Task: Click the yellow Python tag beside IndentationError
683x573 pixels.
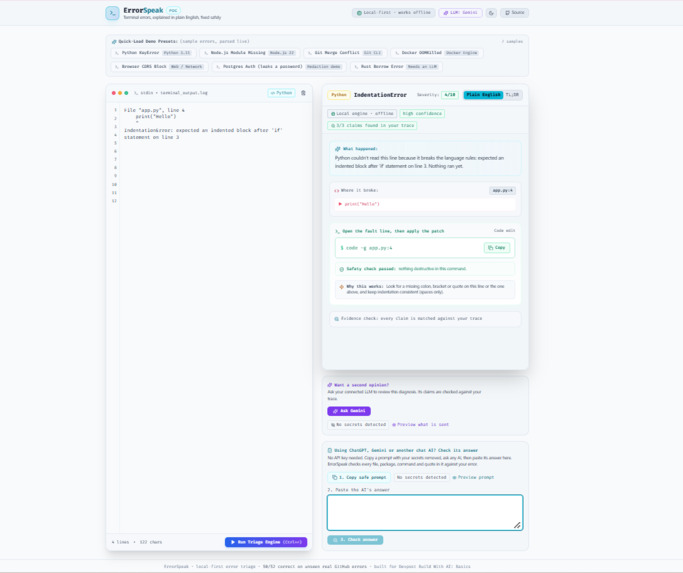Action: coord(338,95)
